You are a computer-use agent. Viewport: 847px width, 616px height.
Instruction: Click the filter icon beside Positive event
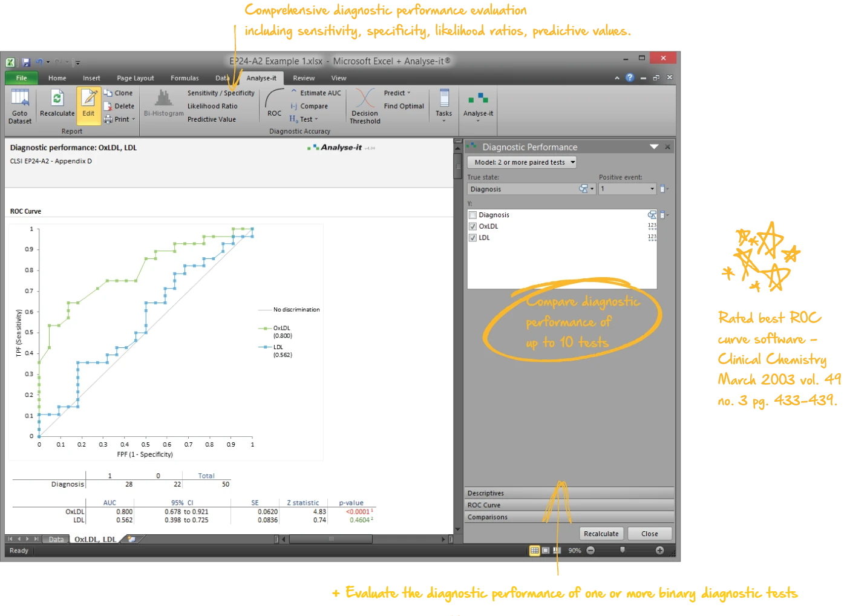664,189
